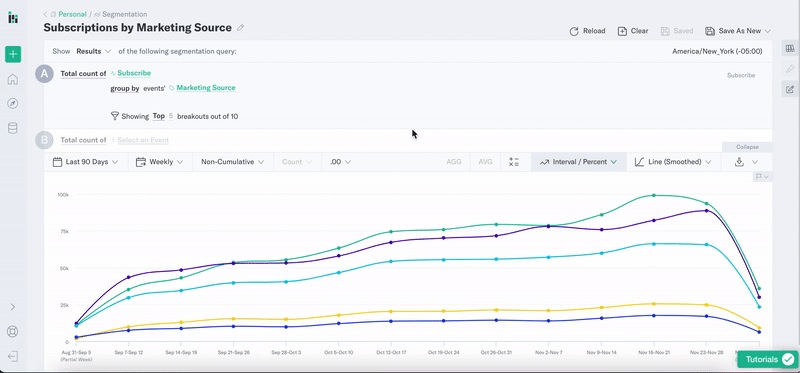The height and width of the screenshot is (373, 800).
Task: Open the help lifebuoy icon in sidebar
Action: point(13,331)
